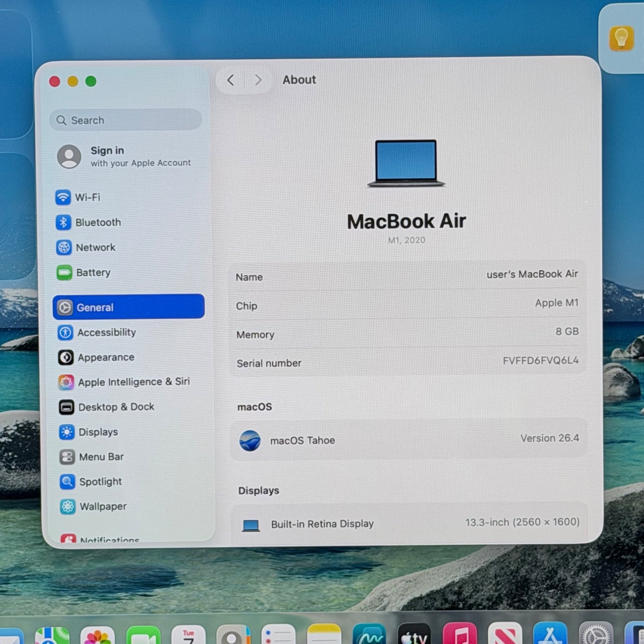Select Spotlight in the sidebar

[100, 482]
